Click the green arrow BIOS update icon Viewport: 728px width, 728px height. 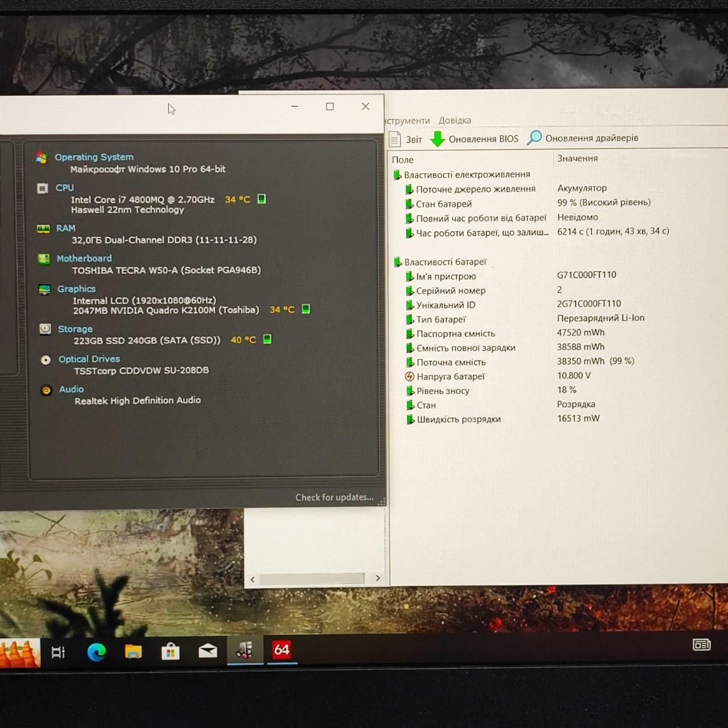click(x=437, y=139)
